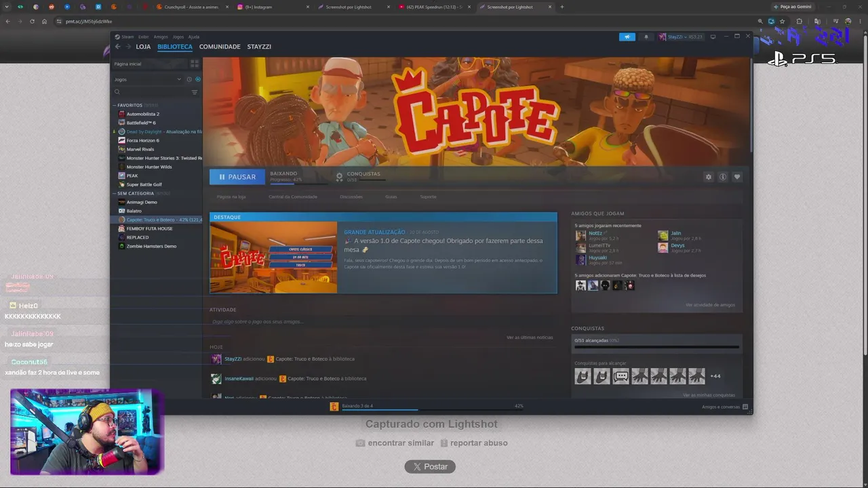This screenshot has width=868, height=488.
Task: Open Página na loja link
Action: (231, 197)
